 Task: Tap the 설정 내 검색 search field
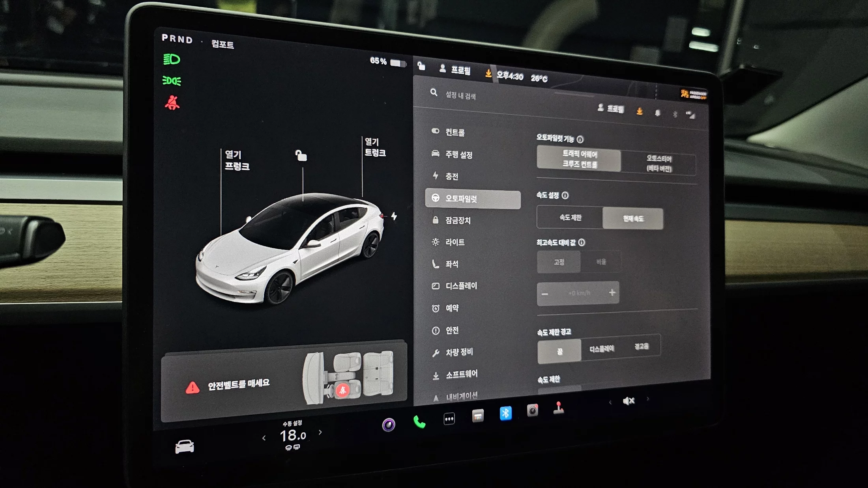(460, 95)
